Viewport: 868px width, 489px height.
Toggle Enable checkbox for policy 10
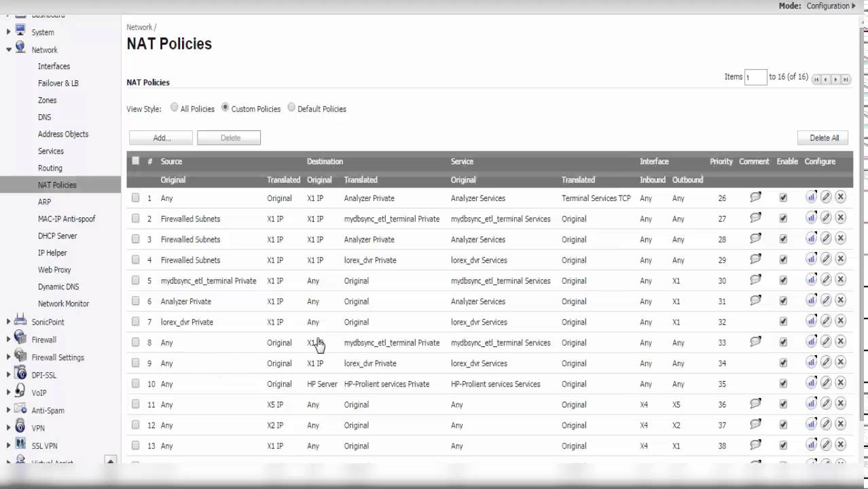click(783, 383)
